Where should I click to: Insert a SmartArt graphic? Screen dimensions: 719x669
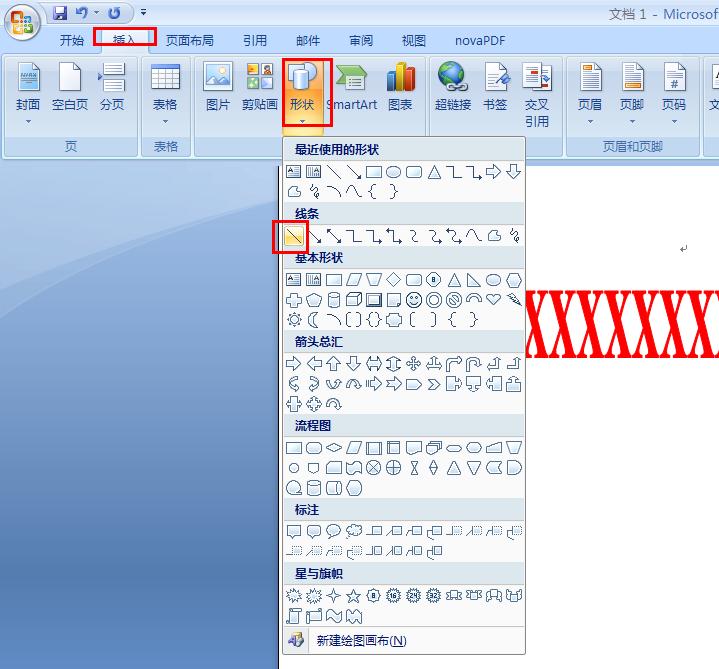click(x=352, y=87)
